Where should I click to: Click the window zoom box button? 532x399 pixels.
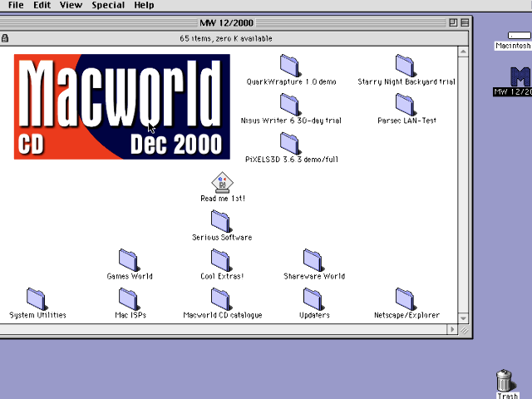[453, 22]
